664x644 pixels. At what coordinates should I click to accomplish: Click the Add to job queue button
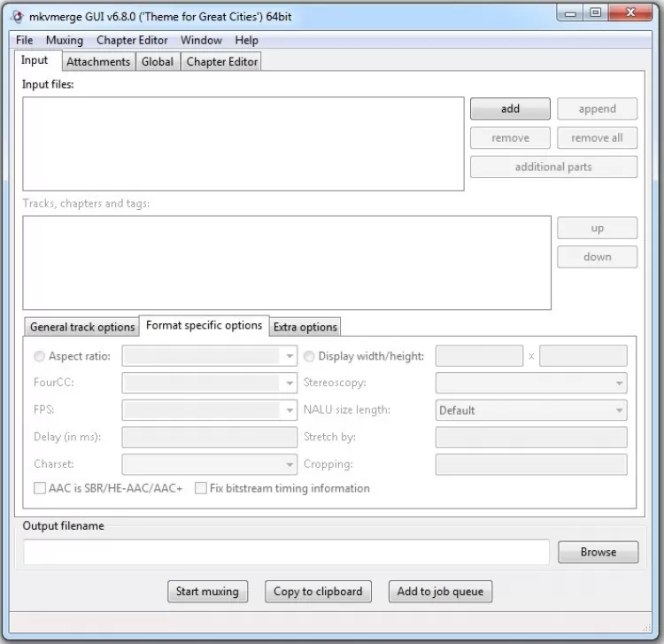tap(440, 592)
